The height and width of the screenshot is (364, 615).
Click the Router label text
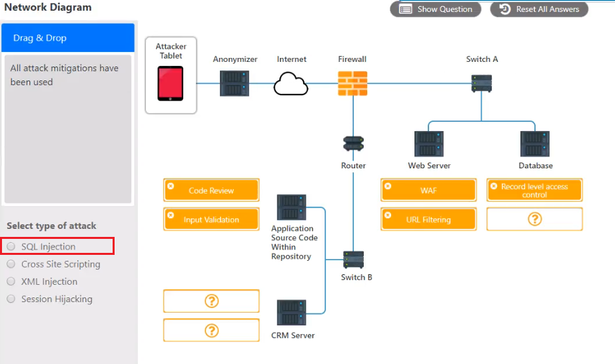353,165
